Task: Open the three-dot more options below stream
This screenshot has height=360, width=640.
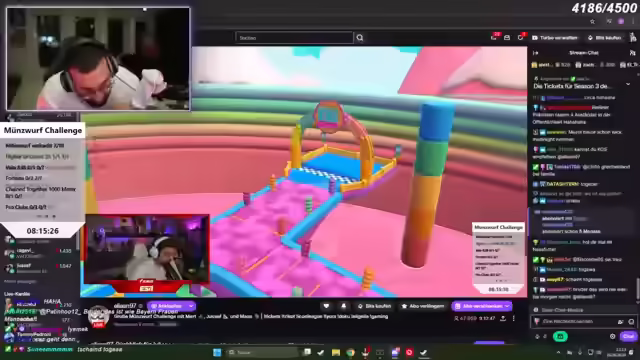Action: point(514,318)
